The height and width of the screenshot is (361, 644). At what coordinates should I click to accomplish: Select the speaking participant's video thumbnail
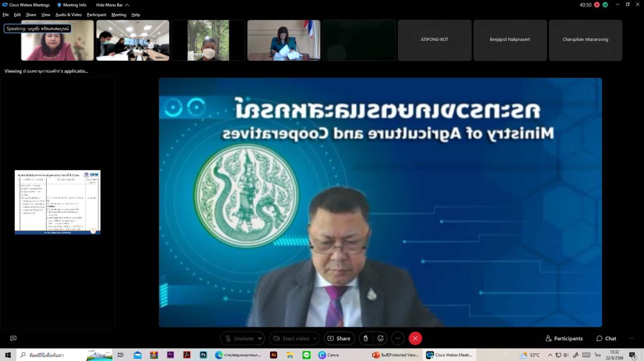pyautogui.click(x=58, y=40)
